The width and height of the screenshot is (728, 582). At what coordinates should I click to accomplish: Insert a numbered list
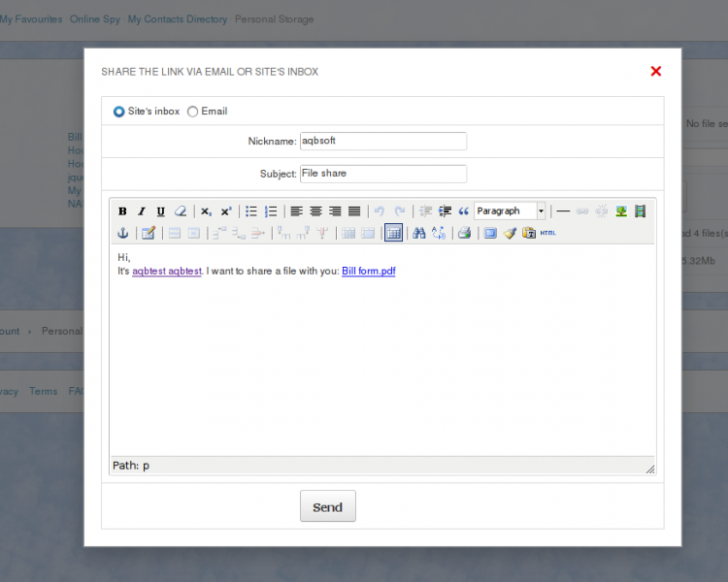pyautogui.click(x=271, y=211)
